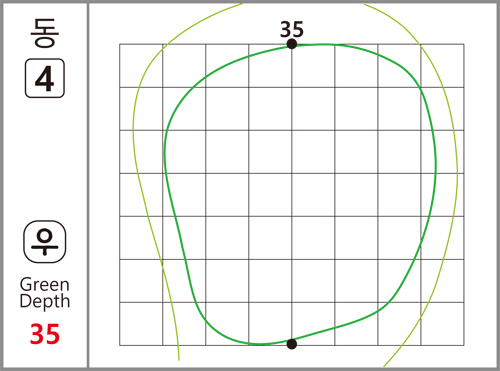Click the blank space between 4 and 우 badges

pos(45,159)
